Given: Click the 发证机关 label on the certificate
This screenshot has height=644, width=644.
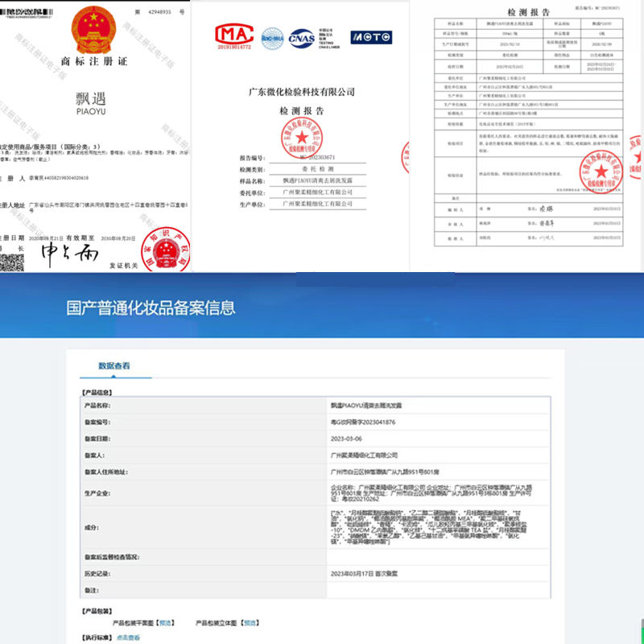Looking at the screenshot, I should coord(123,266).
